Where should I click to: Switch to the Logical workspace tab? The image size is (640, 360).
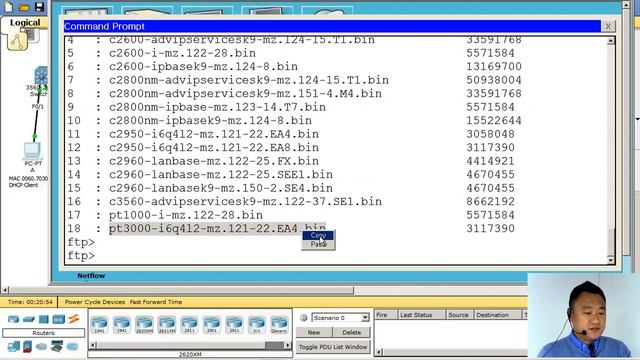(25, 23)
